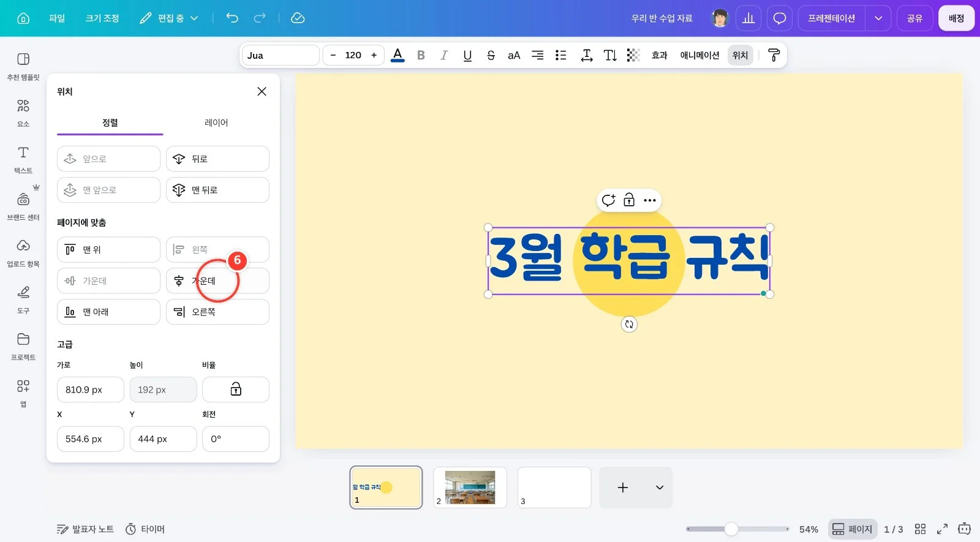
Task: Expand the 편집 중 mode dropdown
Action: [169, 18]
